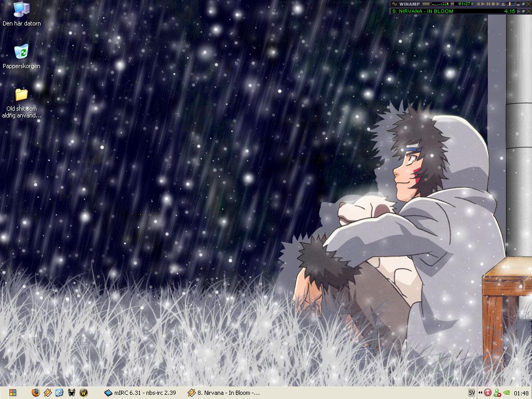This screenshot has height=399, width=532.
Task: Click Winamp previous track button
Action: [478, 4]
